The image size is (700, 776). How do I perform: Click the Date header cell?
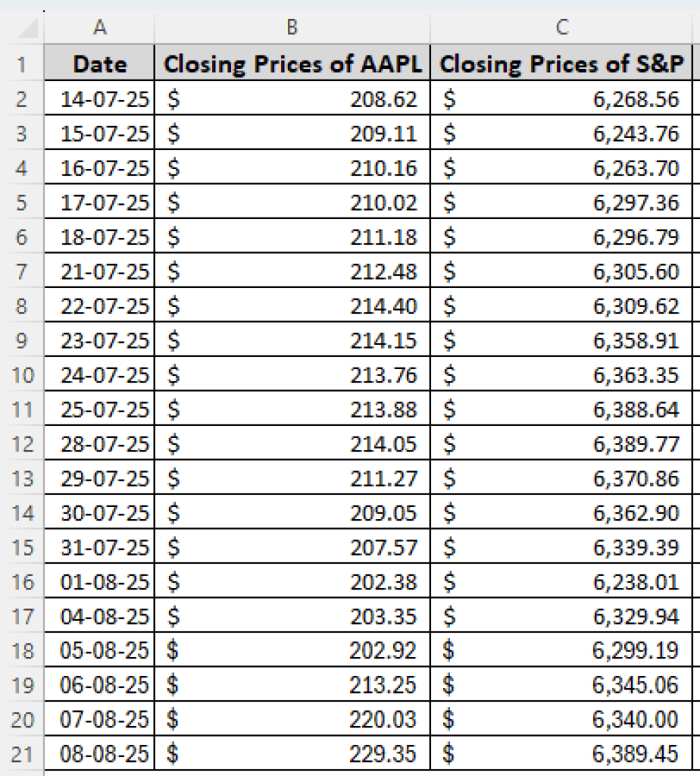coord(99,64)
